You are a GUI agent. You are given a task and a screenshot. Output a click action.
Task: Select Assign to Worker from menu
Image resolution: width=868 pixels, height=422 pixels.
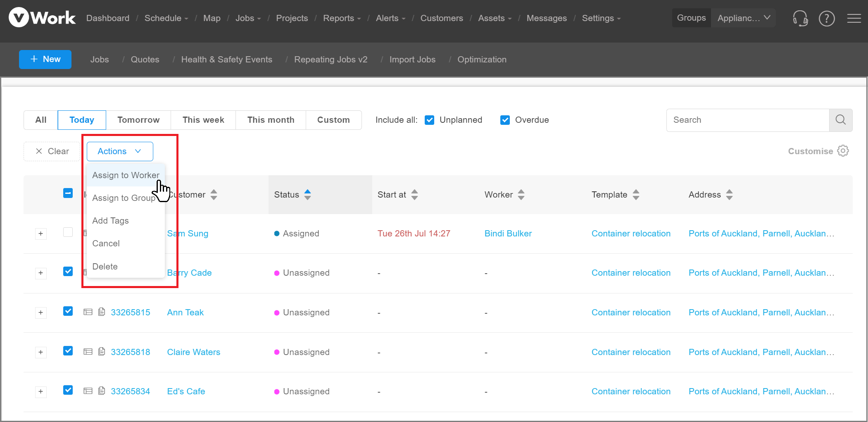click(x=126, y=175)
